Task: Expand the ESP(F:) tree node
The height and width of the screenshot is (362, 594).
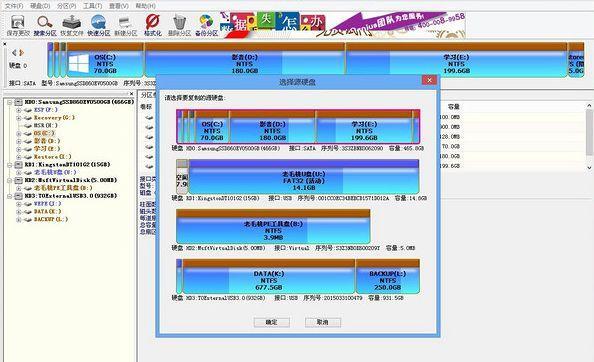Action: 18,110
